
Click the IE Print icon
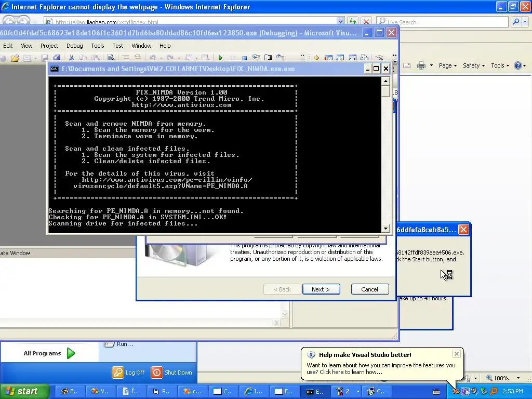[x=421, y=65]
